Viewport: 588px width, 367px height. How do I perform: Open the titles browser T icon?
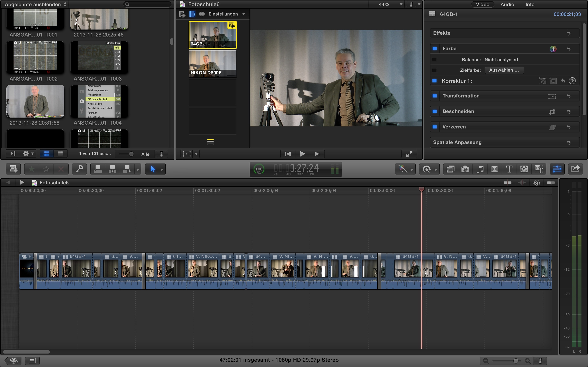tap(509, 169)
